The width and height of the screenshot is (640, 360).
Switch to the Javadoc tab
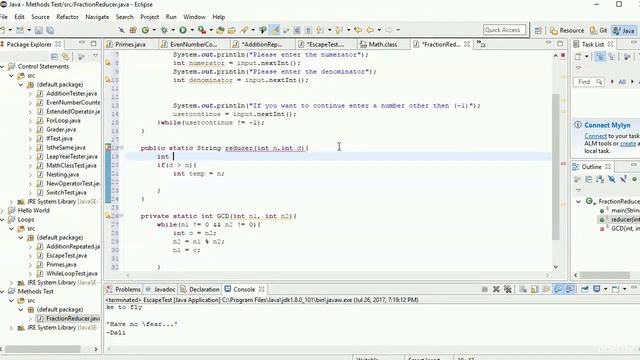click(x=160, y=289)
